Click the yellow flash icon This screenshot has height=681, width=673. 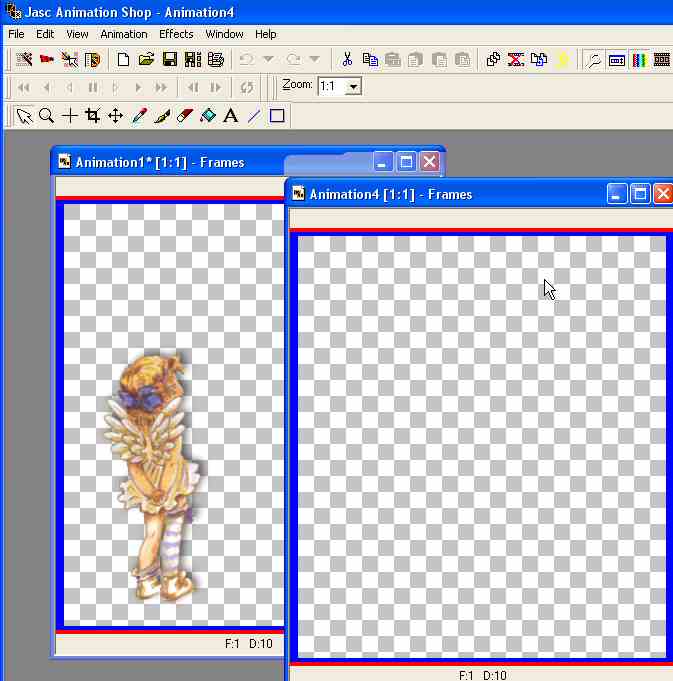click(562, 59)
